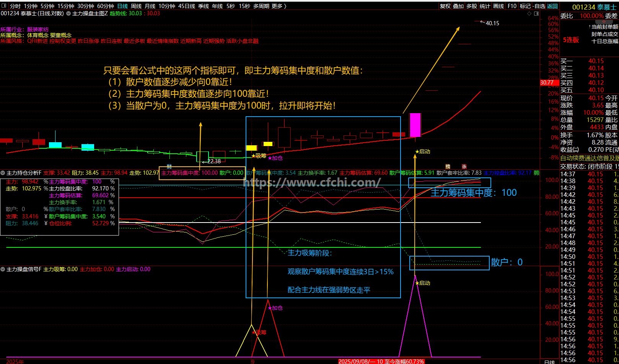Open the 更多 periods dropdown
The width and height of the screenshot is (619, 364).
pos(279,6)
